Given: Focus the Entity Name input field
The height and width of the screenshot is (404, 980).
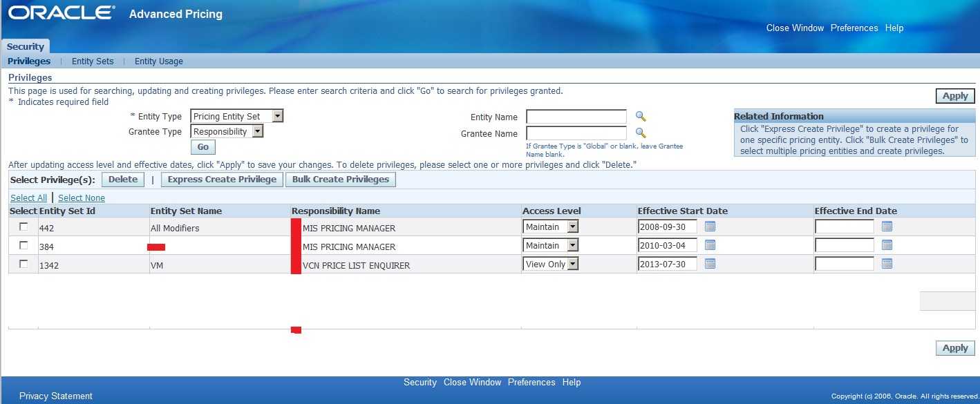Looking at the screenshot, I should coord(576,117).
